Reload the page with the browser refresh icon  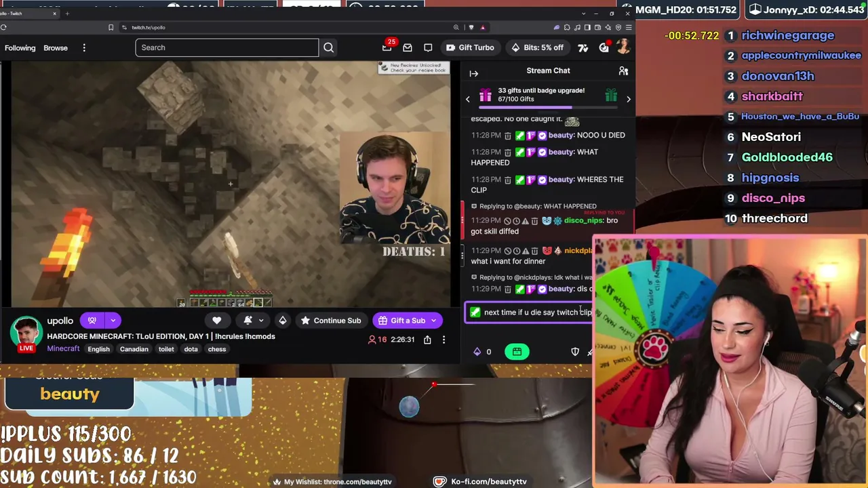pyautogui.click(x=3, y=27)
